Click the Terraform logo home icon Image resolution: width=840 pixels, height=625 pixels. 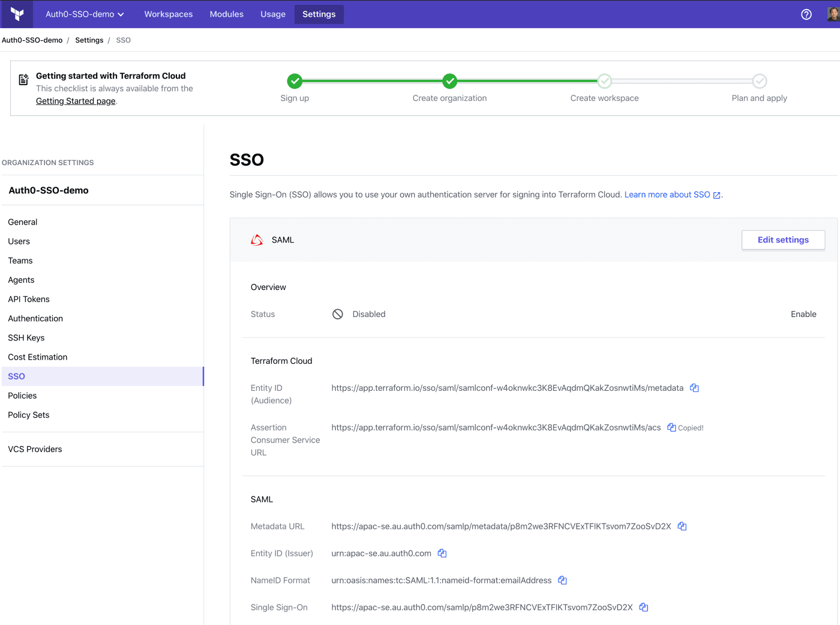[17, 14]
